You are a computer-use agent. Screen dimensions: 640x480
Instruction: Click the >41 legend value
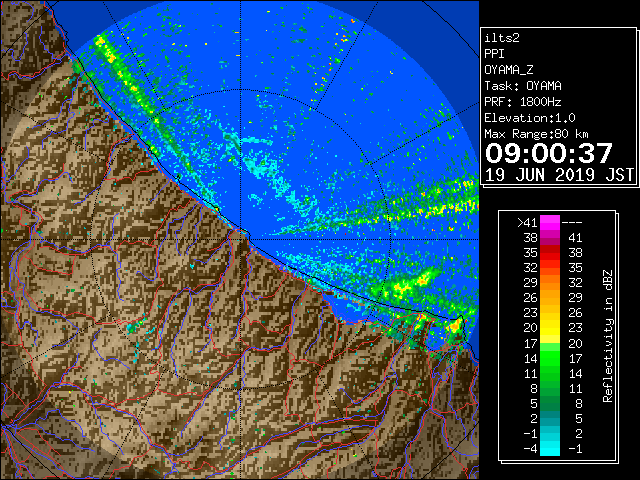point(527,223)
